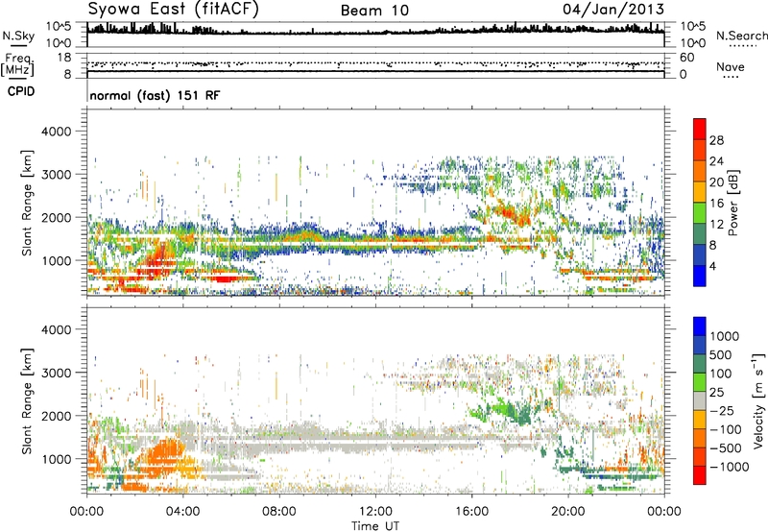Click the '04:00' time axis tick
This screenshot has width=768, height=532.
(x=182, y=512)
